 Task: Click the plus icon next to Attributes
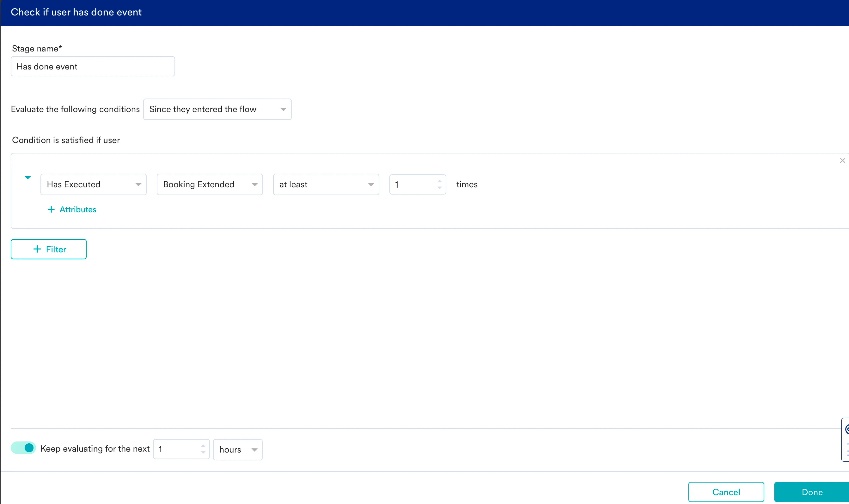coord(51,209)
